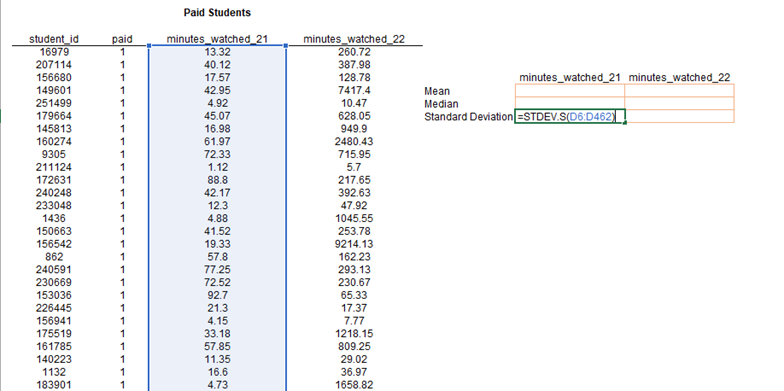Click the value 2480.43 in minutes_watched_22
Viewport: 784px width, 391px height.
coord(354,142)
